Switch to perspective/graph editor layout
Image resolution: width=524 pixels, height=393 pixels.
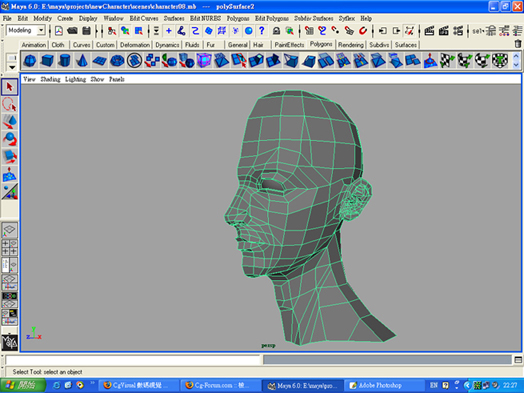tap(9, 282)
